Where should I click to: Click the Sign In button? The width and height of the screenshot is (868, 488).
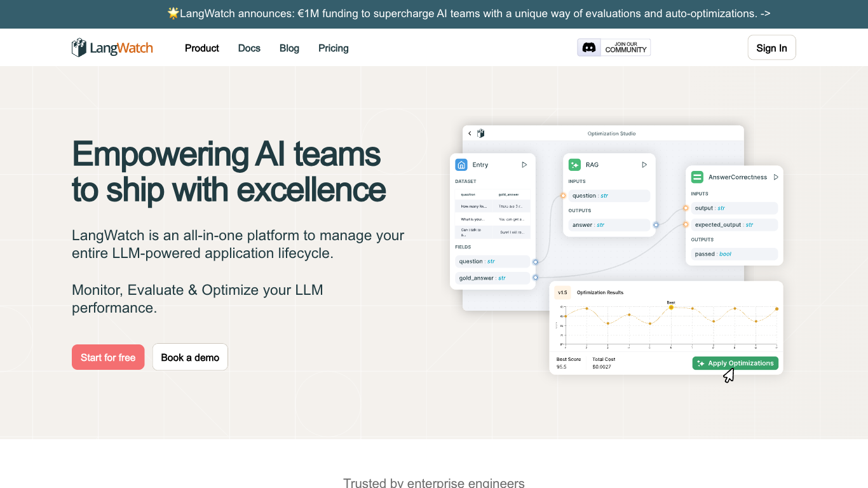click(x=771, y=48)
